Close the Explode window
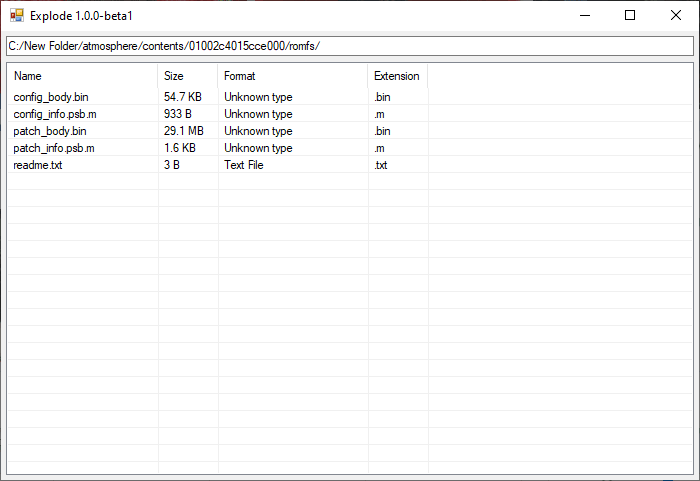Viewport: 700px width, 481px height. 676,15
